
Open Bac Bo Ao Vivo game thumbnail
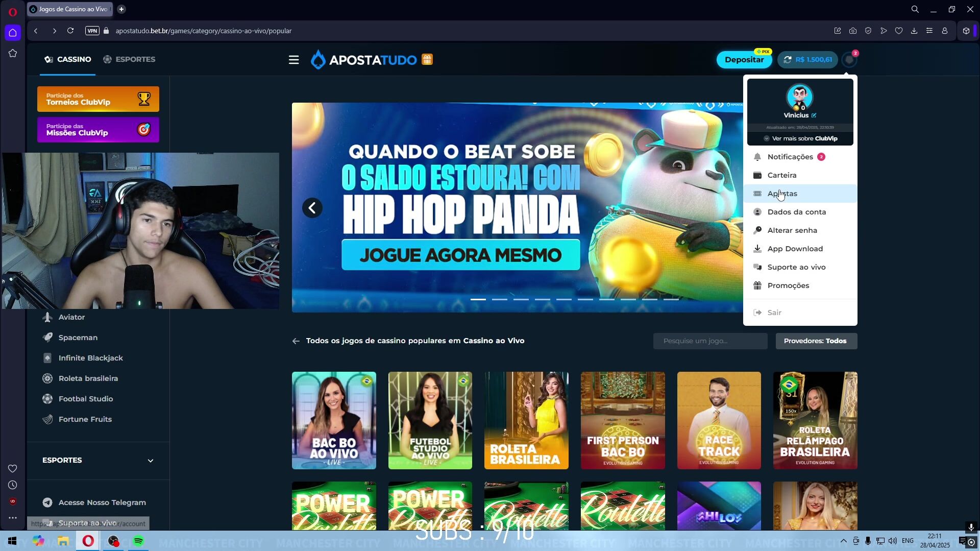click(334, 420)
